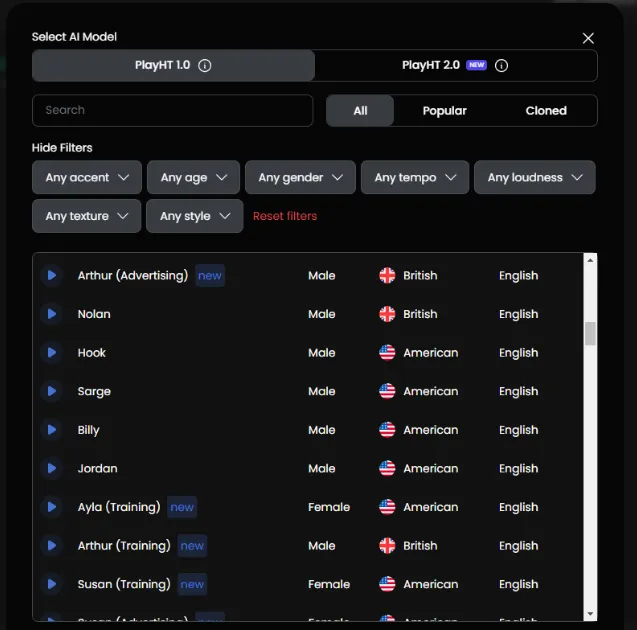The height and width of the screenshot is (630, 637).
Task: Open the Any texture dropdown
Action: coord(87,216)
